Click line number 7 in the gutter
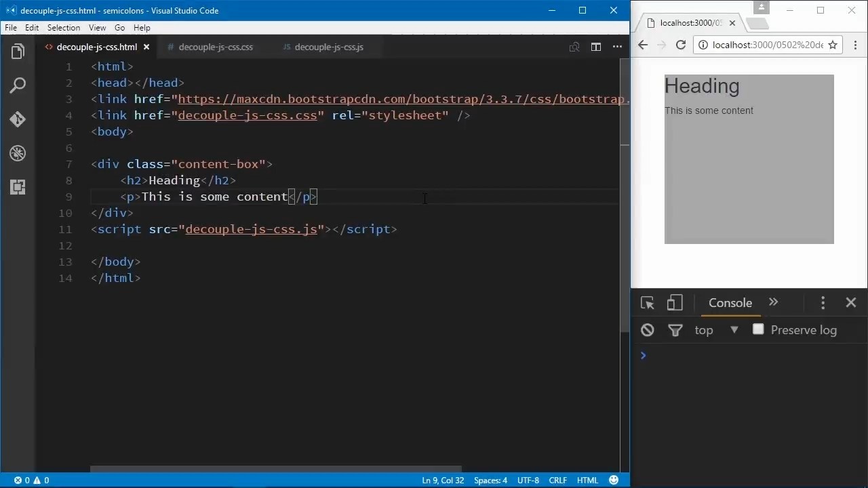The image size is (868, 488). click(68, 164)
